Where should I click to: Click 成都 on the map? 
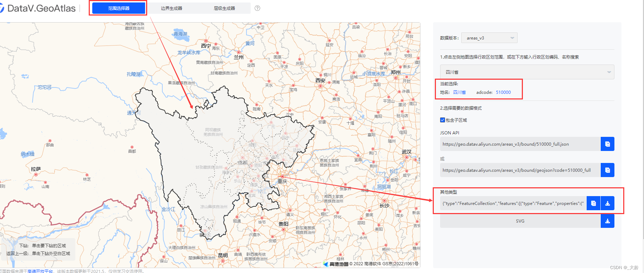tap(242, 163)
